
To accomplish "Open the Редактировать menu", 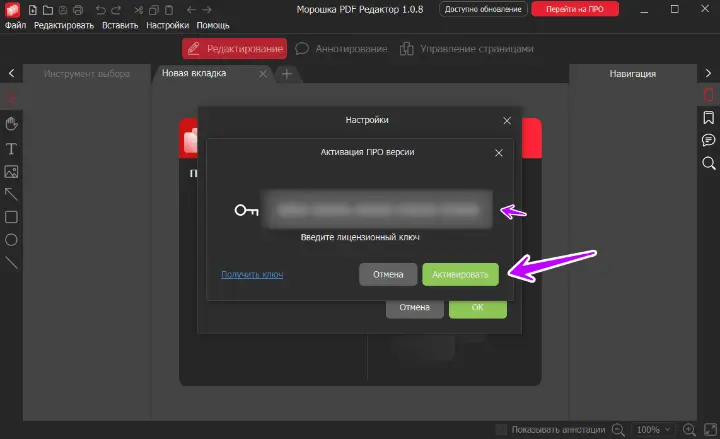I will pyautogui.click(x=64, y=25).
